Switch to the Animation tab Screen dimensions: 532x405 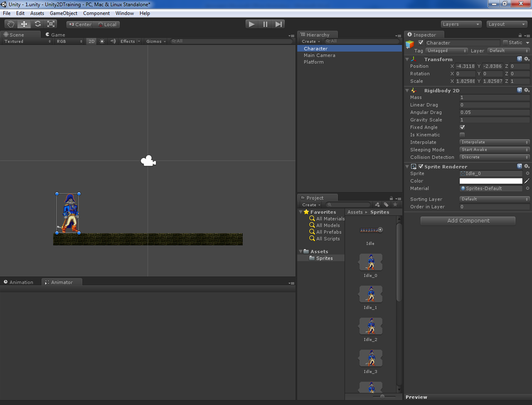(x=18, y=282)
